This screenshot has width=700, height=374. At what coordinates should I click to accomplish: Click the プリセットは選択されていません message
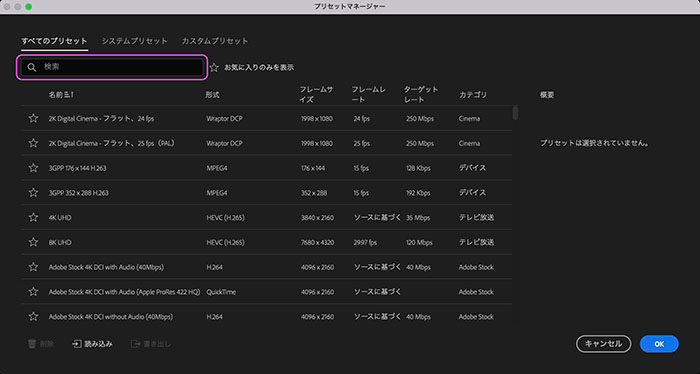coord(594,143)
